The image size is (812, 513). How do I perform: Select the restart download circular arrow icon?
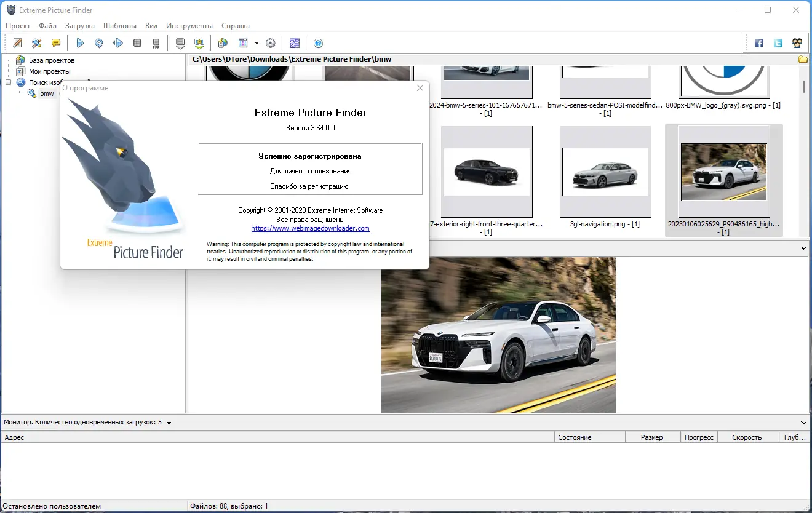(x=98, y=42)
